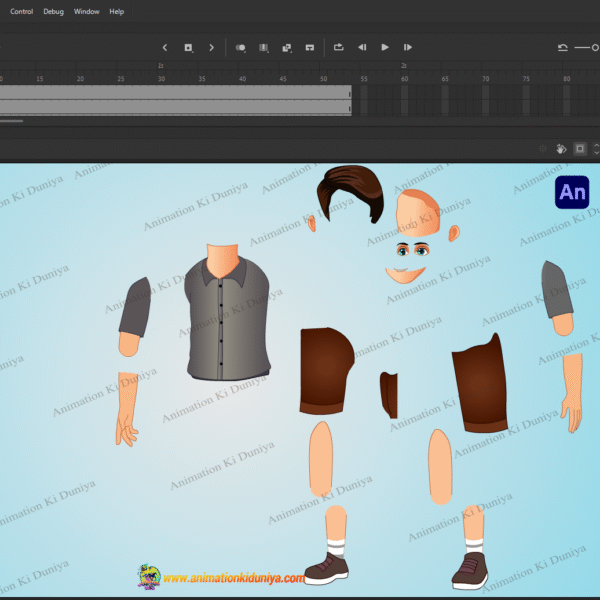Click frame 75 on the timeline ruler
Screen dimensions: 600x600
coord(526,79)
